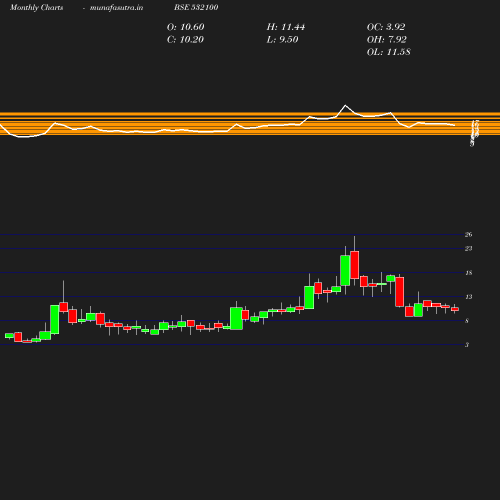This screenshot has height=500, width=500.
Task: Click the price axis label "18"
Action: tap(468, 273)
